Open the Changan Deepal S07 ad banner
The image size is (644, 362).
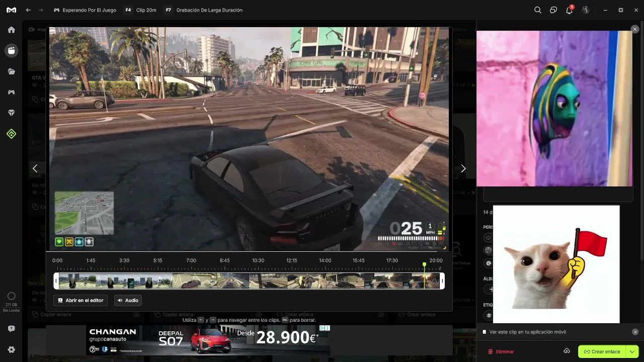208,340
